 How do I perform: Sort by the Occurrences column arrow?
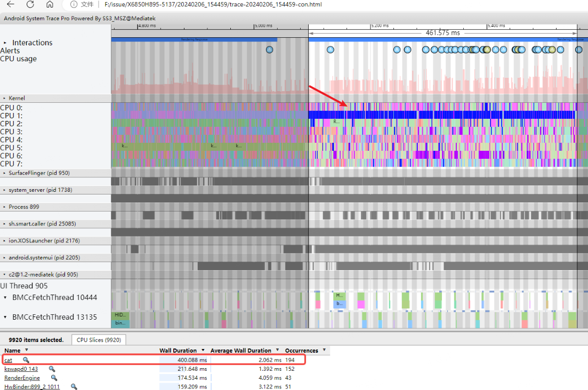pyautogui.click(x=324, y=350)
